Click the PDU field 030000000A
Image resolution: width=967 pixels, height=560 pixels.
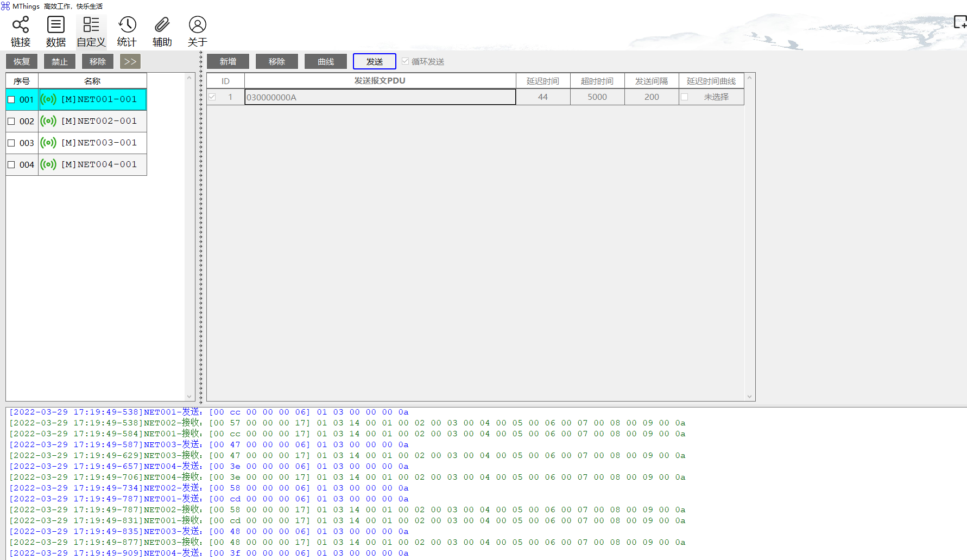coord(380,97)
